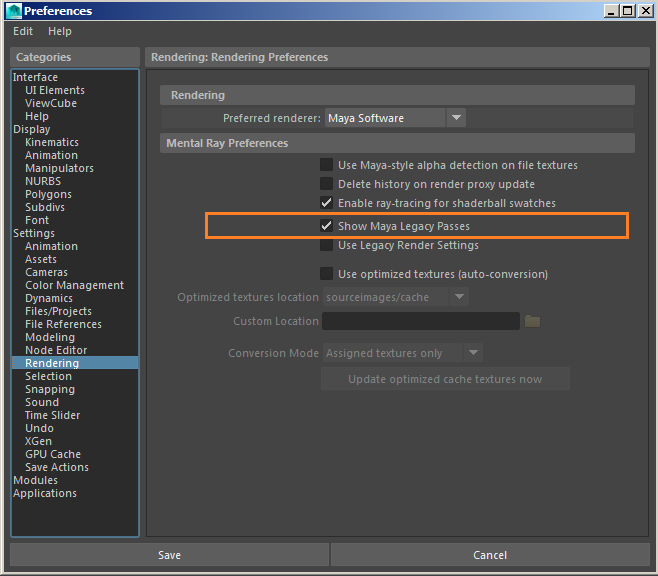Image resolution: width=658 pixels, height=576 pixels.
Task: Click the folder browse icon beside Custom Location
Action: coord(532,321)
